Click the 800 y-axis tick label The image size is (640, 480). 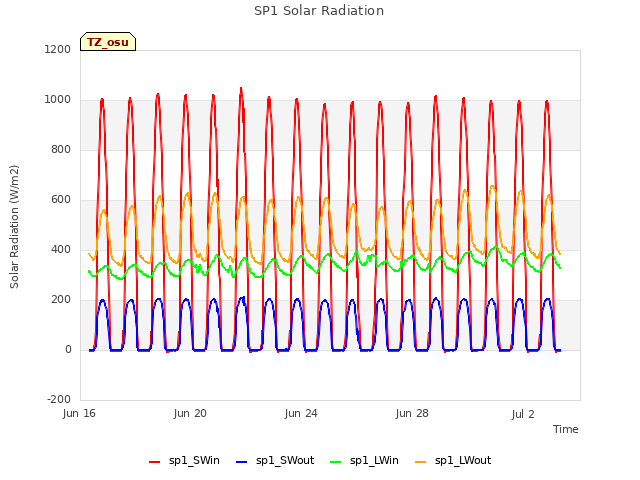[x=61, y=149]
